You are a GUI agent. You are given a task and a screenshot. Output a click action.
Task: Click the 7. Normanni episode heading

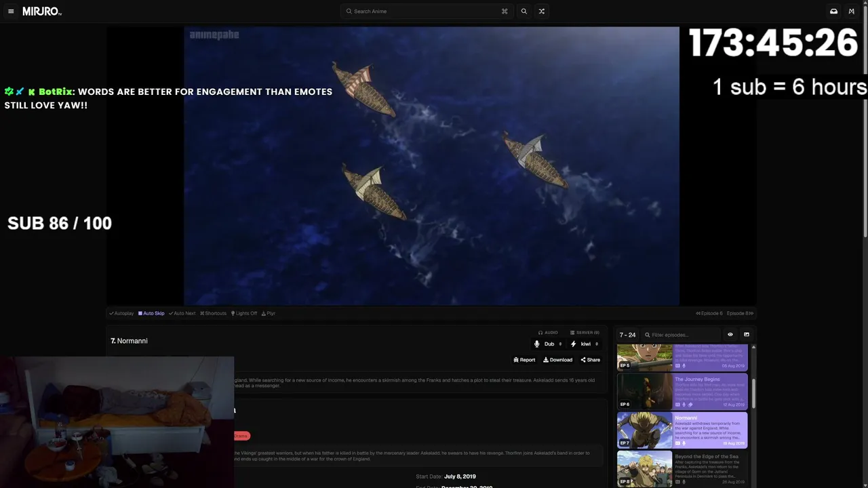click(129, 341)
